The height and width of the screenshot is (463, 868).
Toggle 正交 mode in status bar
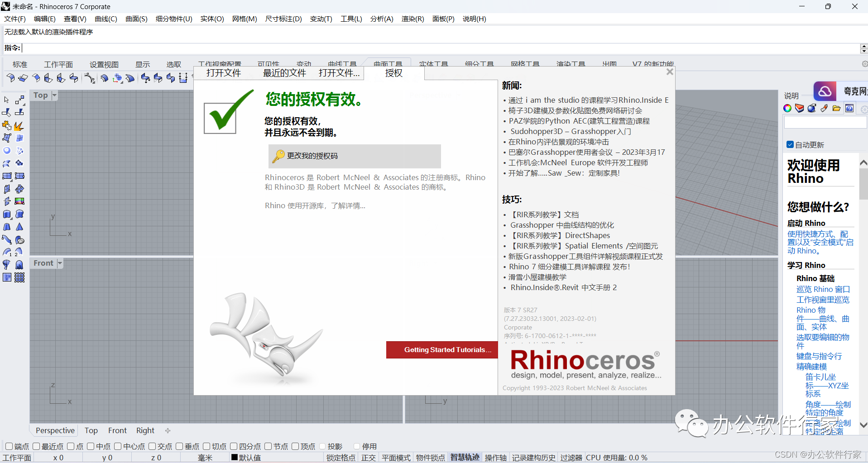point(369,458)
